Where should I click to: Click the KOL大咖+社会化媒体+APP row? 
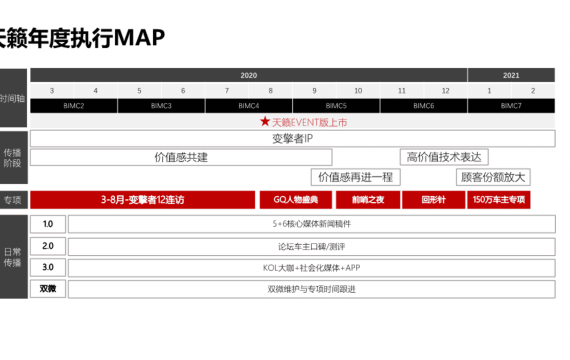pos(312,268)
